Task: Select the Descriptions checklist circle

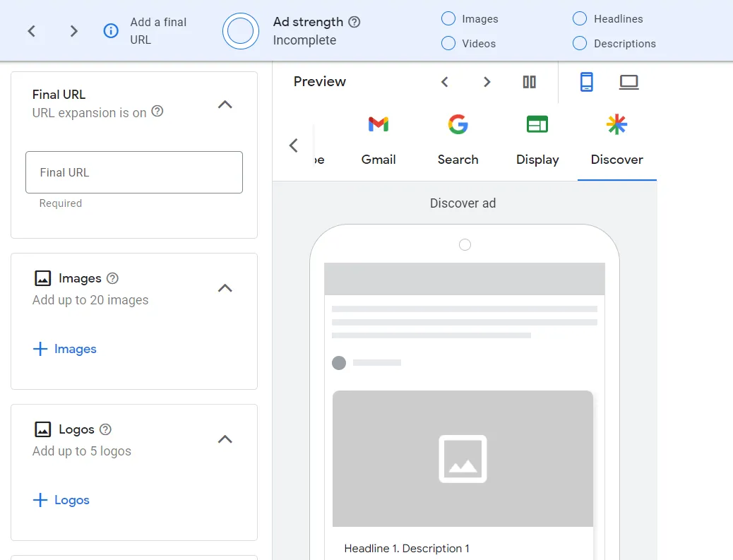Action: [x=580, y=43]
